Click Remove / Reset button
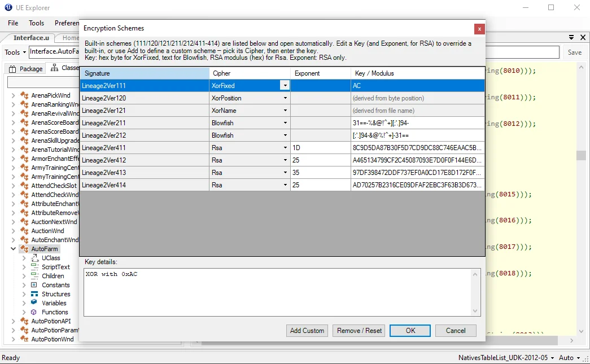590x364 pixels. pyautogui.click(x=359, y=331)
